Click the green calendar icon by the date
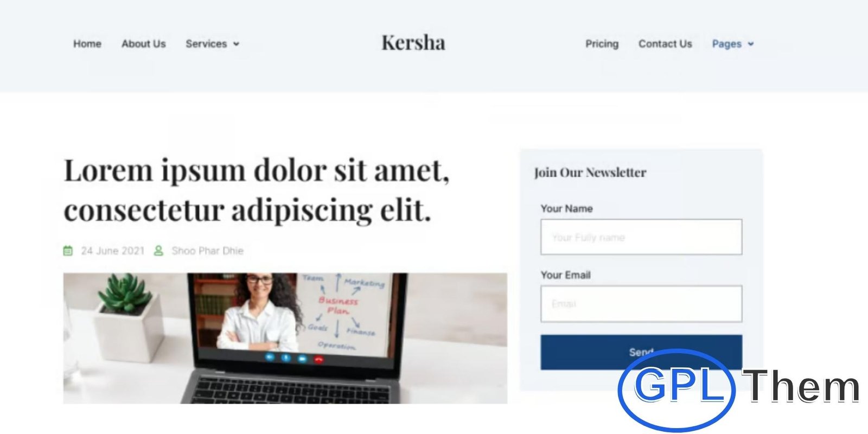This screenshot has width=868, height=434. 68,251
